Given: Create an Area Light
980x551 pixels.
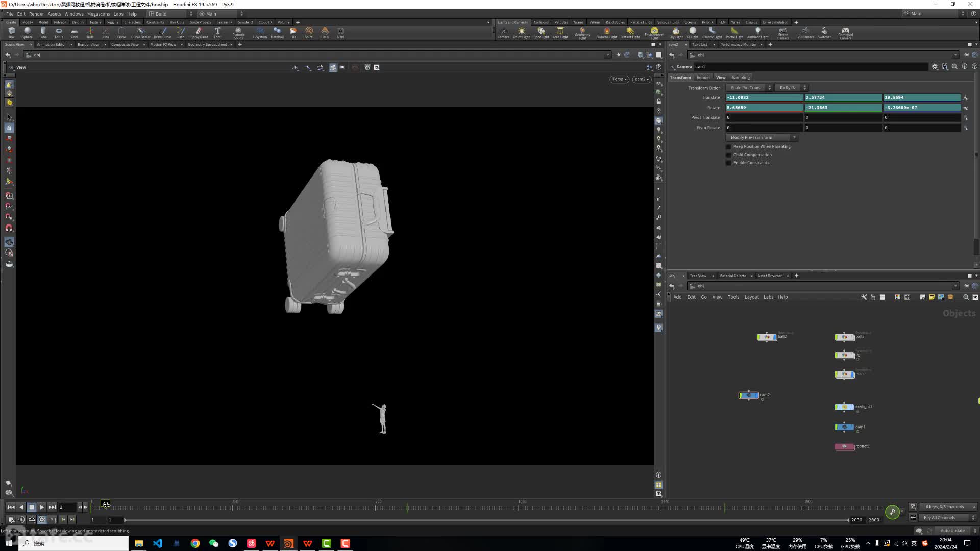Looking at the screenshot, I should [560, 33].
